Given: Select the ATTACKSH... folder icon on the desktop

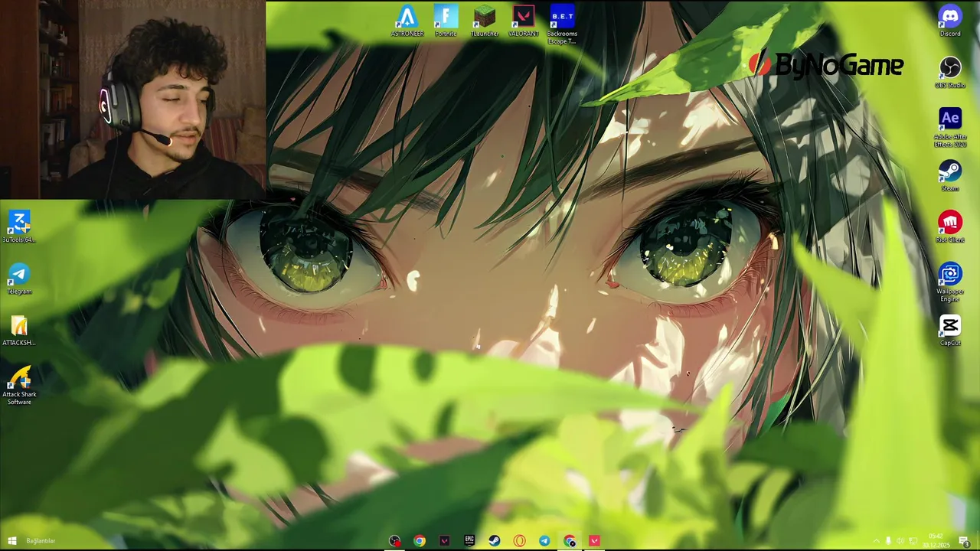Looking at the screenshot, I should pyautogui.click(x=19, y=330).
